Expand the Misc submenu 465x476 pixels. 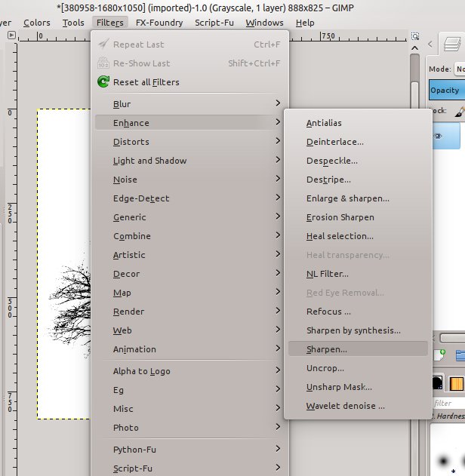tap(189, 408)
